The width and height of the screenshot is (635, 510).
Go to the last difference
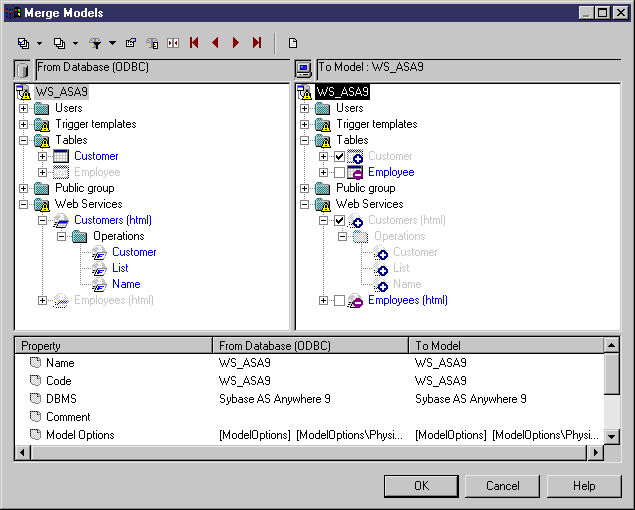tap(257, 43)
